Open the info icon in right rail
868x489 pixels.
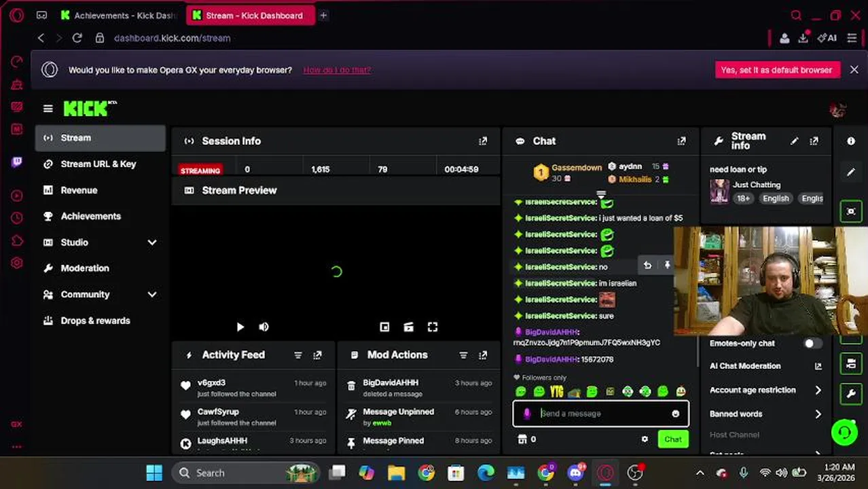(851, 141)
